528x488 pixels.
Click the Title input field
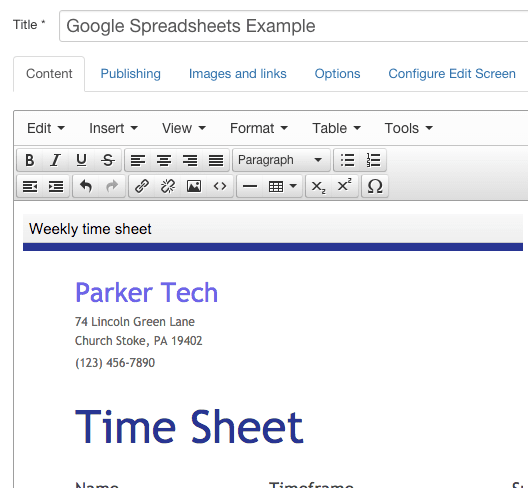[293, 26]
